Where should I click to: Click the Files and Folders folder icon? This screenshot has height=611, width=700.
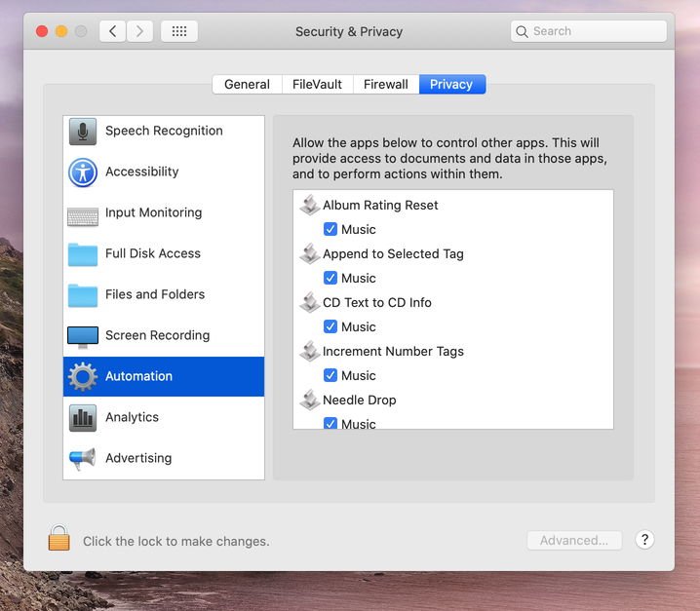[x=83, y=295]
